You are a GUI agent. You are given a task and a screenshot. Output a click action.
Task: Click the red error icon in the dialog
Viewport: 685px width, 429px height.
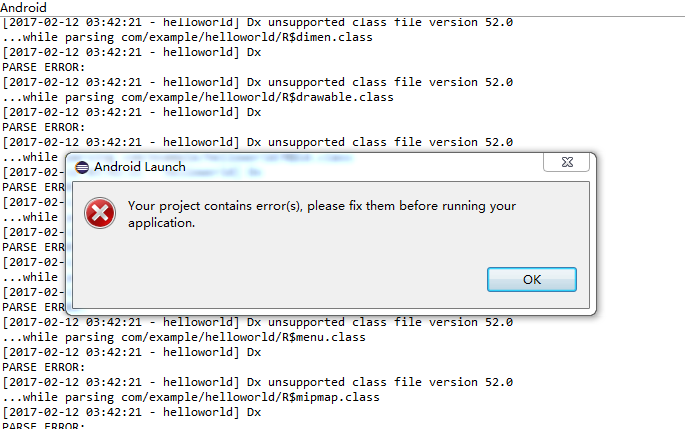coord(100,213)
